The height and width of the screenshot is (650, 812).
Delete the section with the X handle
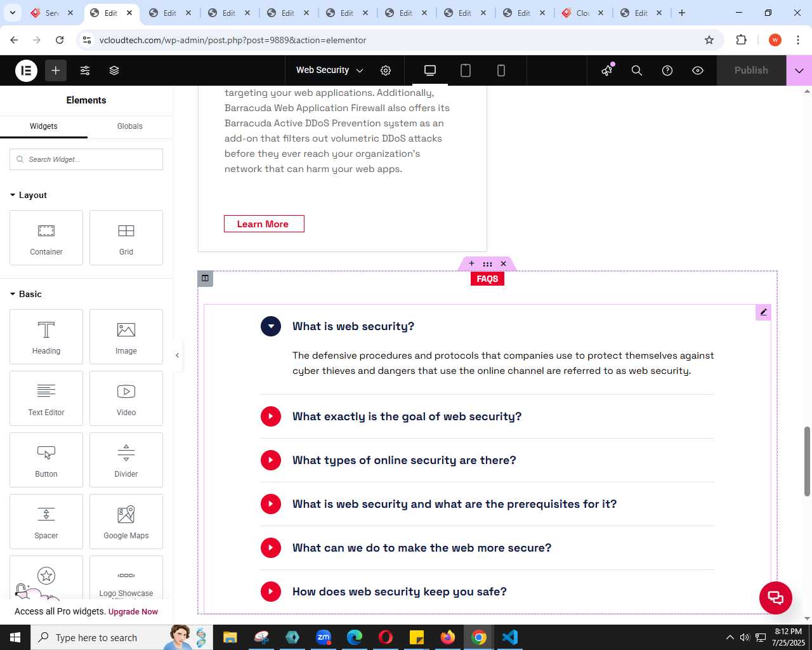[x=504, y=263]
